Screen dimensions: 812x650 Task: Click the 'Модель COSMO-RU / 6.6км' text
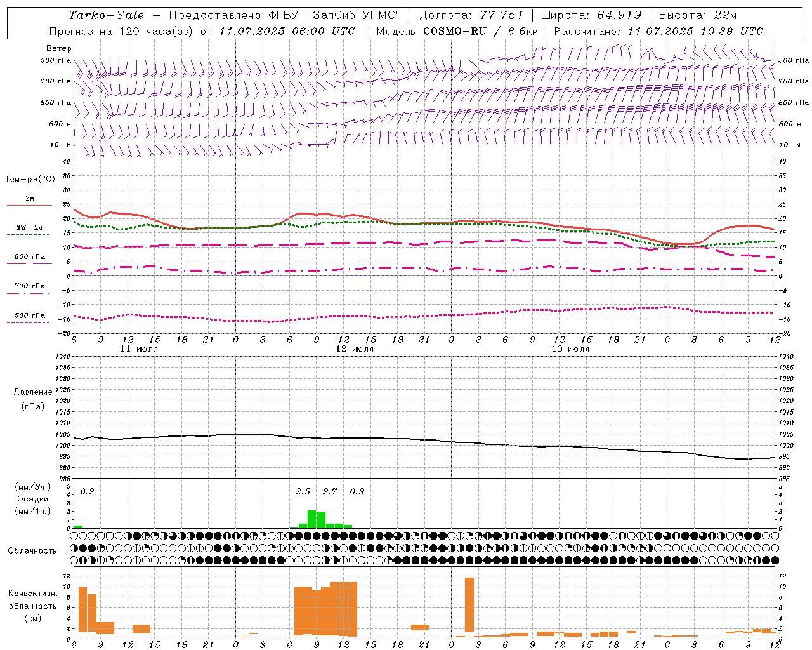click(457, 31)
